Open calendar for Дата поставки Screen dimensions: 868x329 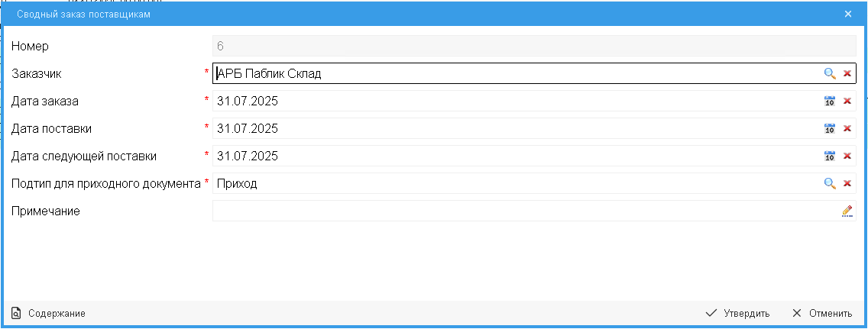[829, 128]
